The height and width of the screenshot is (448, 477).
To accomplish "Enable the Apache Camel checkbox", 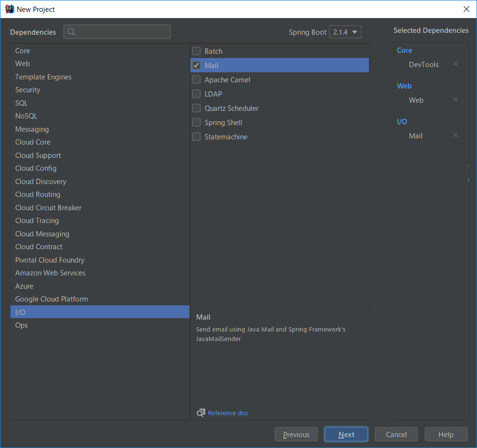I will (x=197, y=79).
